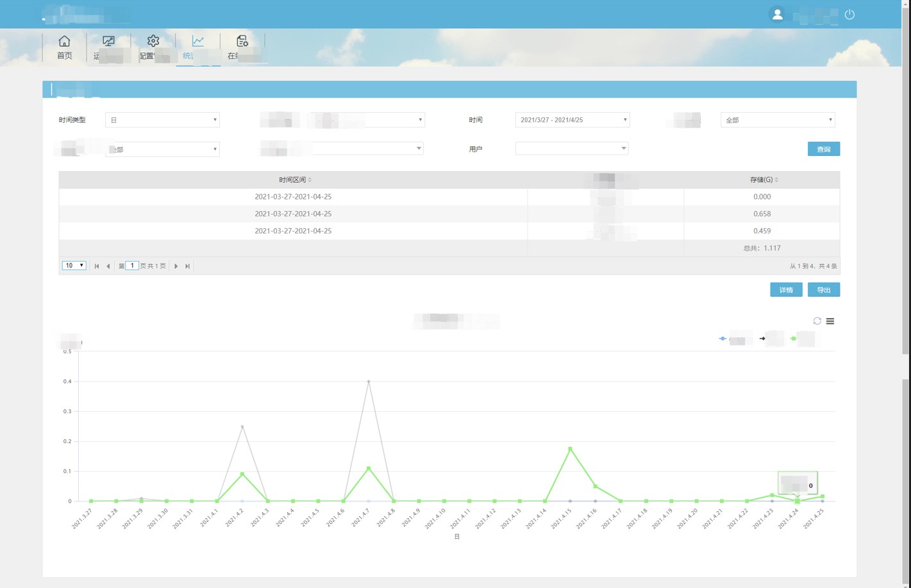Click the green data point at 2021.4.15
911x588 pixels.
click(x=570, y=449)
